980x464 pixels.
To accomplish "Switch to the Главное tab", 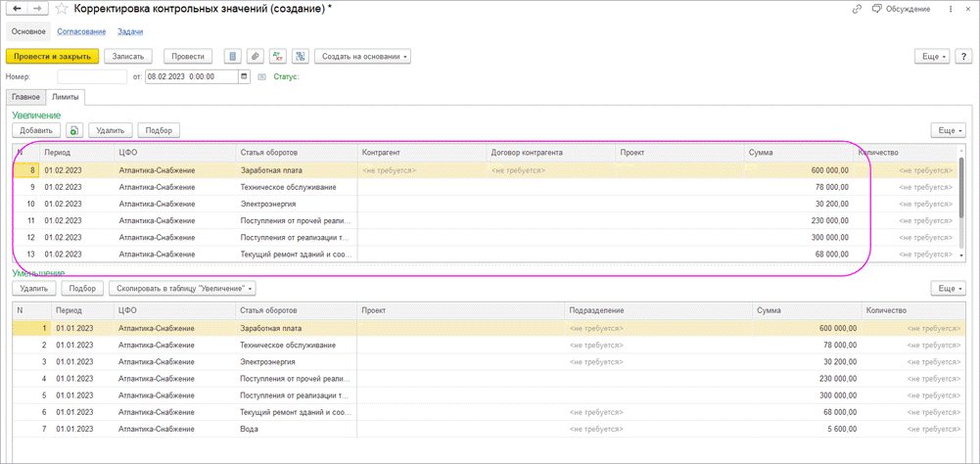I will (25, 97).
